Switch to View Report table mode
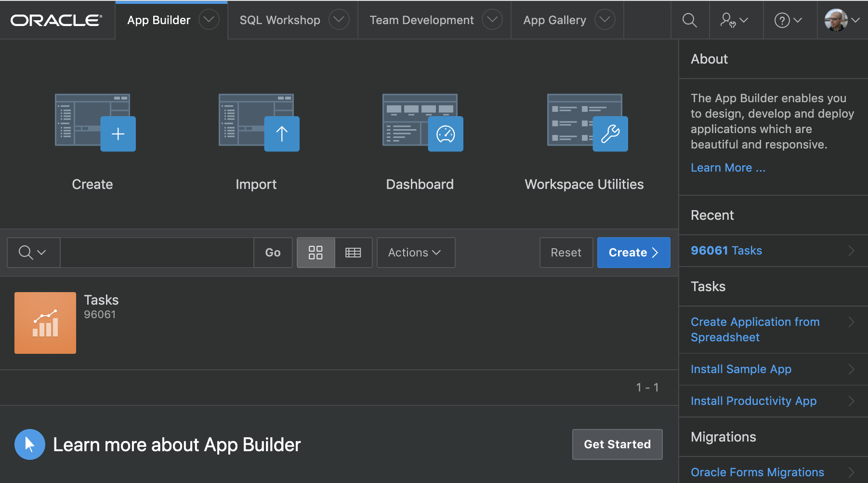Viewport: 868px width, 483px height. (353, 253)
